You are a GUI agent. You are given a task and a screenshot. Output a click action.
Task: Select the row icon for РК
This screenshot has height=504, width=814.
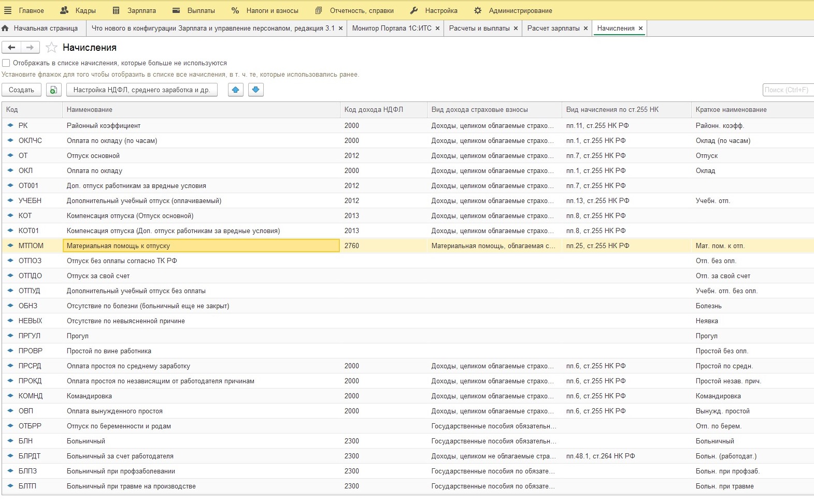pyautogui.click(x=10, y=125)
